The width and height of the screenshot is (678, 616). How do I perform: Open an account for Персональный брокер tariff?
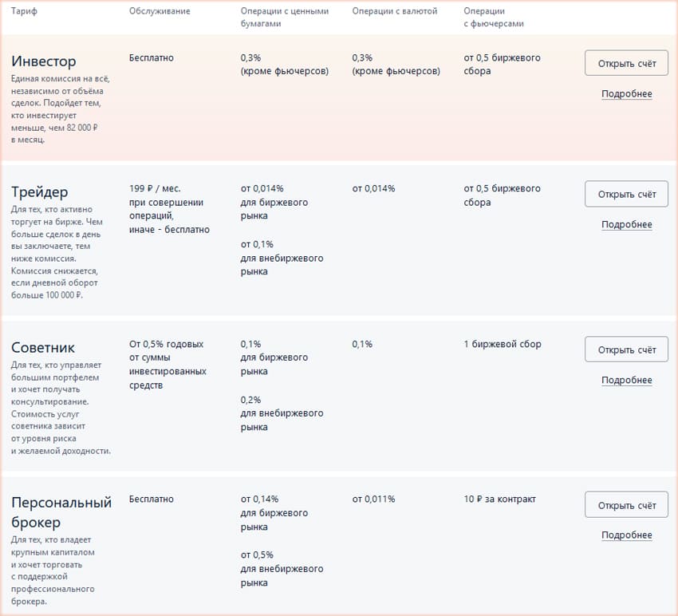click(x=626, y=505)
